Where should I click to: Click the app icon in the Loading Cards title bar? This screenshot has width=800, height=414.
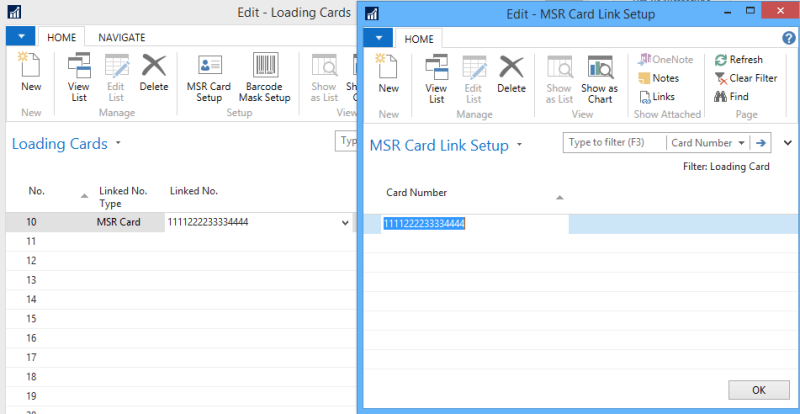tap(15, 12)
